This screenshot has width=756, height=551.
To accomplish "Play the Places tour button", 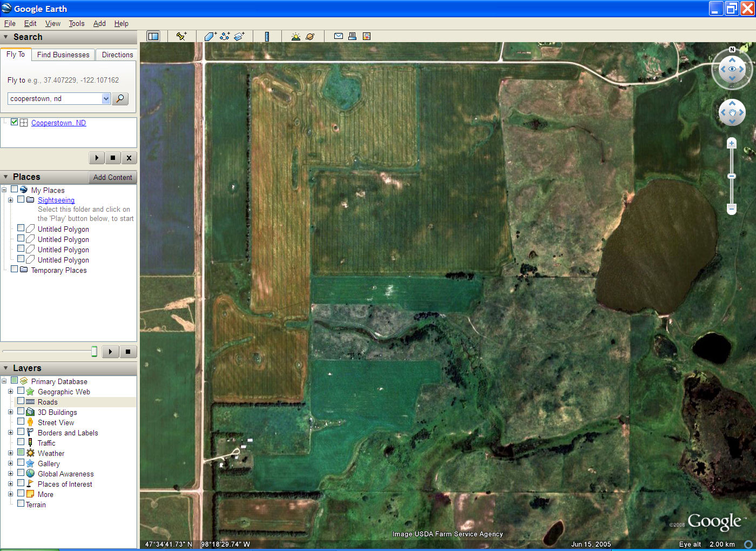I will pyautogui.click(x=110, y=352).
